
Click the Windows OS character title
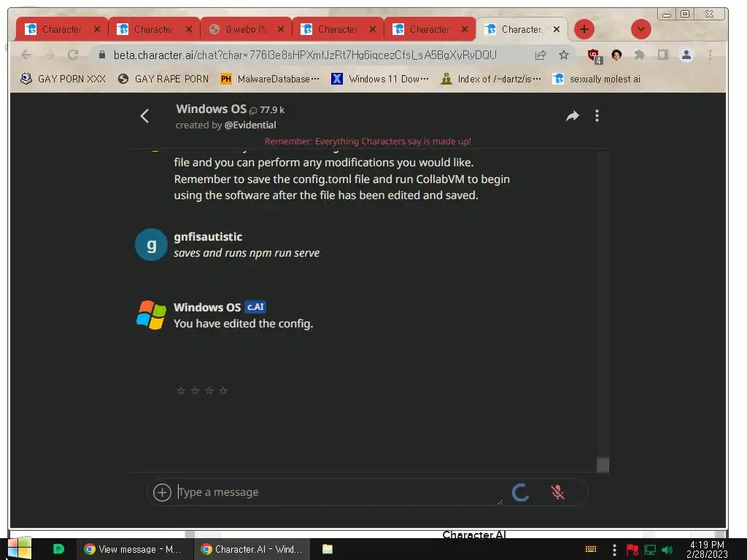211,109
